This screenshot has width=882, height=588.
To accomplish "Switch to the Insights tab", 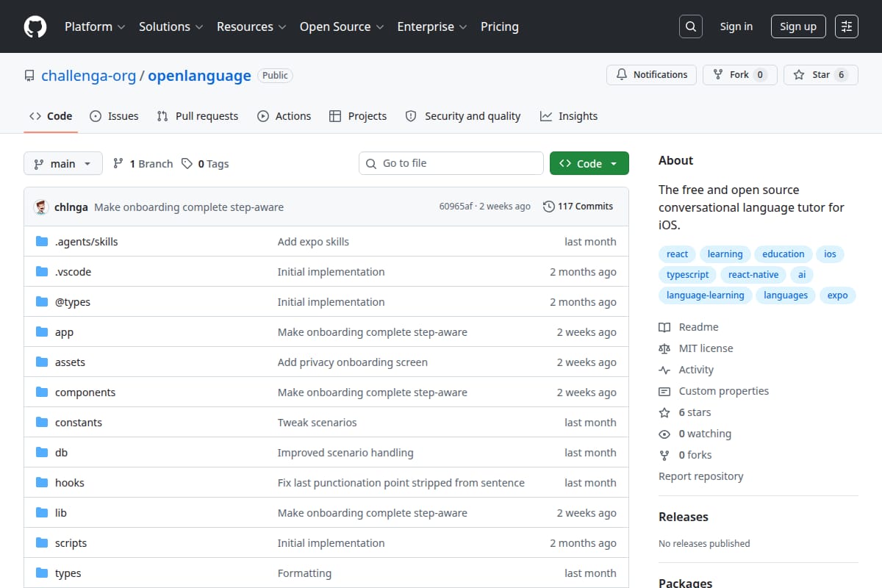I will pos(569,116).
